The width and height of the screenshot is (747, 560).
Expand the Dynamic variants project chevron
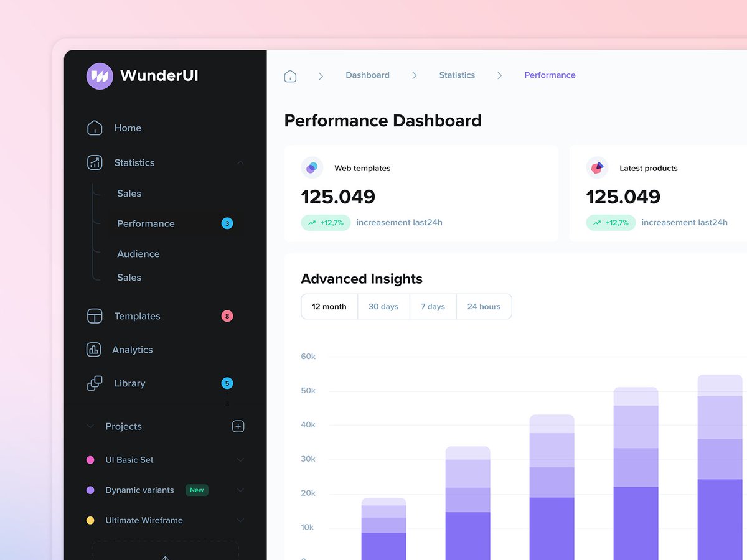click(240, 490)
